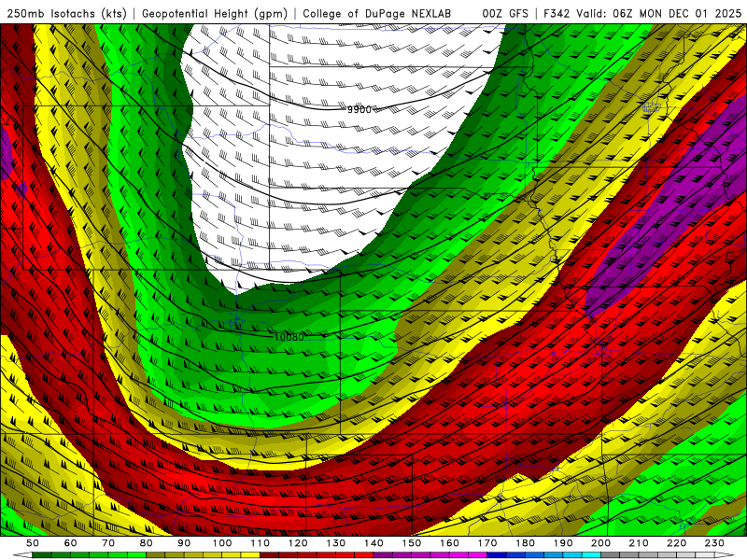Click the 120 value on the color scale

298,543
